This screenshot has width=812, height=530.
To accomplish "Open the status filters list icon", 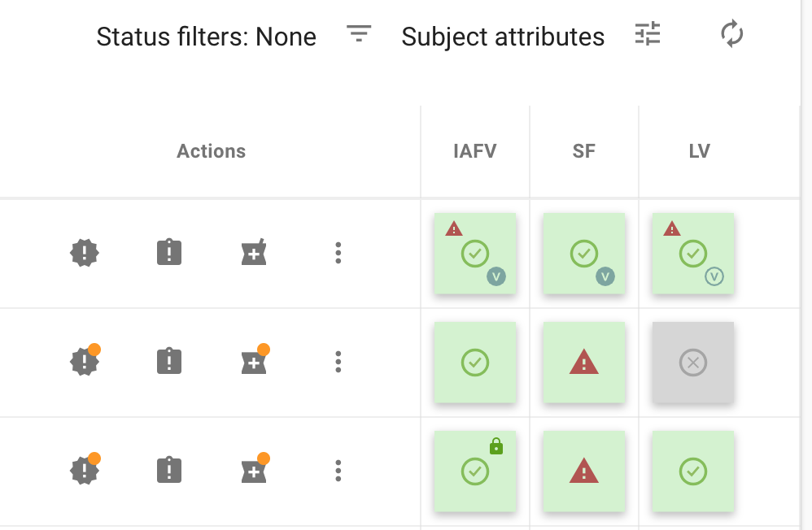I will (359, 34).
